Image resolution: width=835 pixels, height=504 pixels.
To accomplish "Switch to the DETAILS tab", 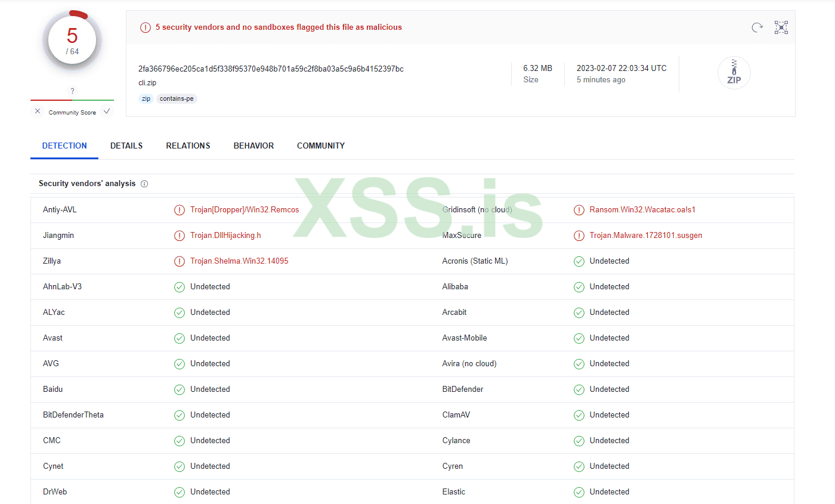I will pyautogui.click(x=126, y=146).
